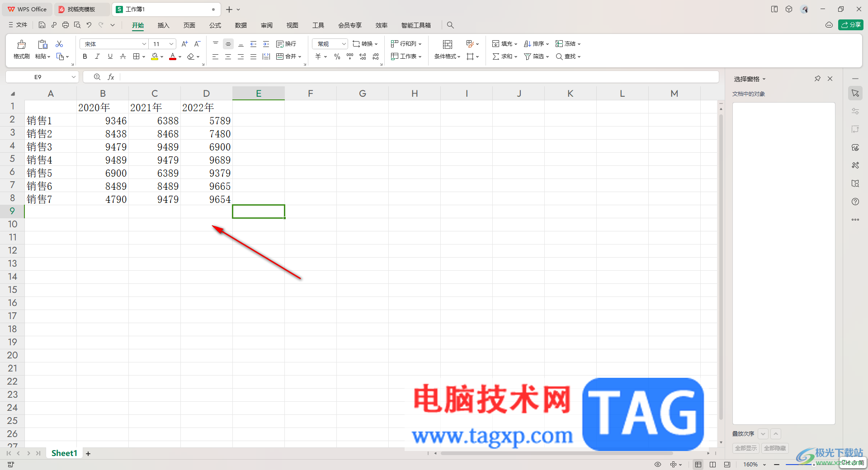This screenshot has width=868, height=470.
Task: Open the font size 11 dropdown
Action: pyautogui.click(x=171, y=44)
